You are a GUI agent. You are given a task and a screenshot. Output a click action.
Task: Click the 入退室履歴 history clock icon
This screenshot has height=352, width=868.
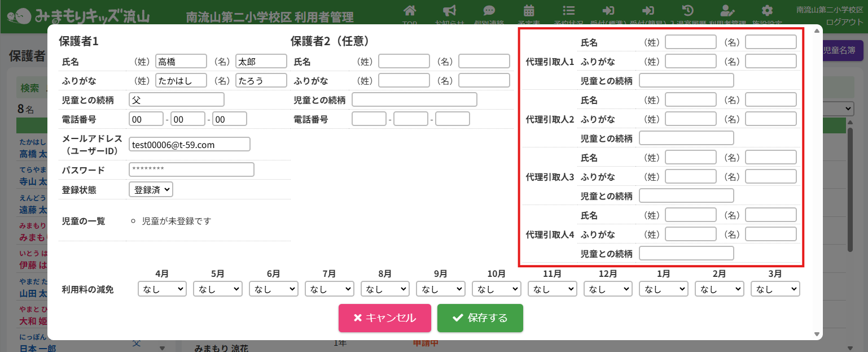click(687, 11)
